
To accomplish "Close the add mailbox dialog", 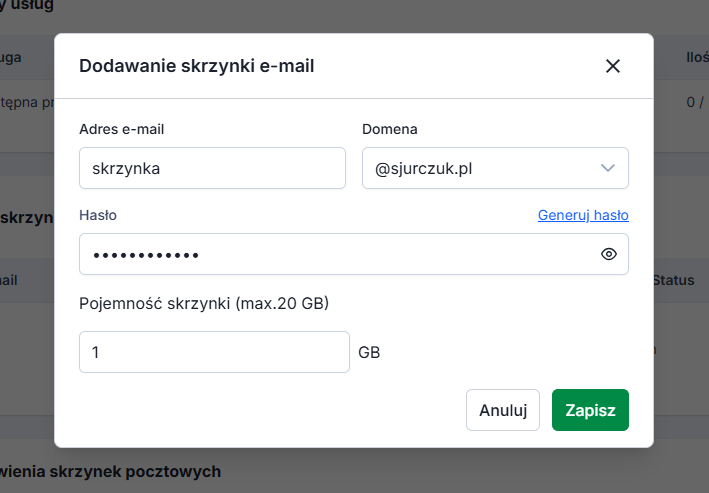I will (x=613, y=66).
